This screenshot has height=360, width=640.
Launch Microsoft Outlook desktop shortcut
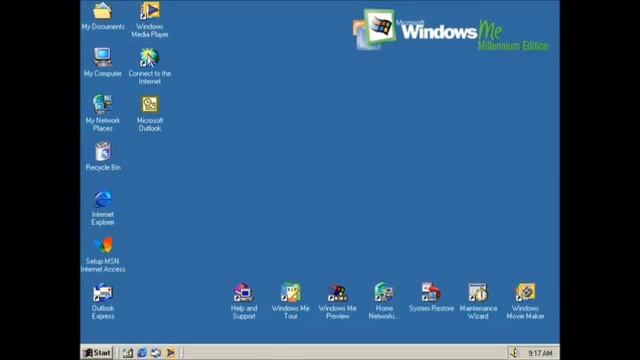coord(150,104)
